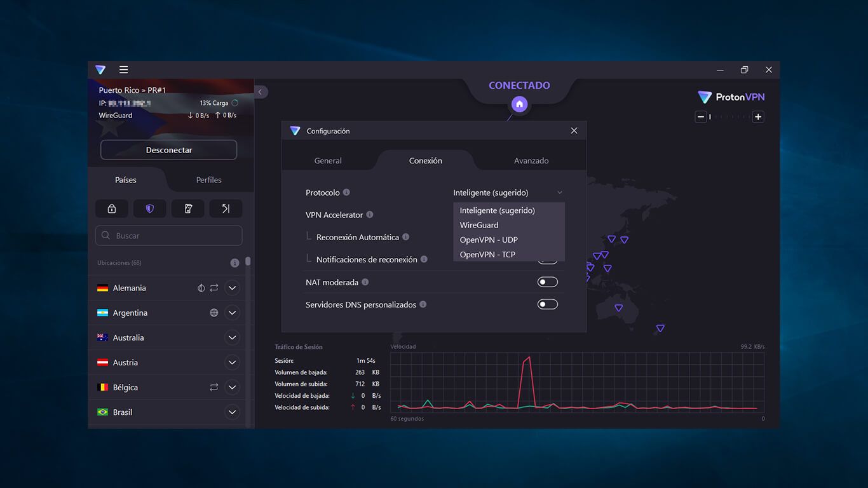Select Australia in the country list
The image size is (868, 488).
[128, 337]
